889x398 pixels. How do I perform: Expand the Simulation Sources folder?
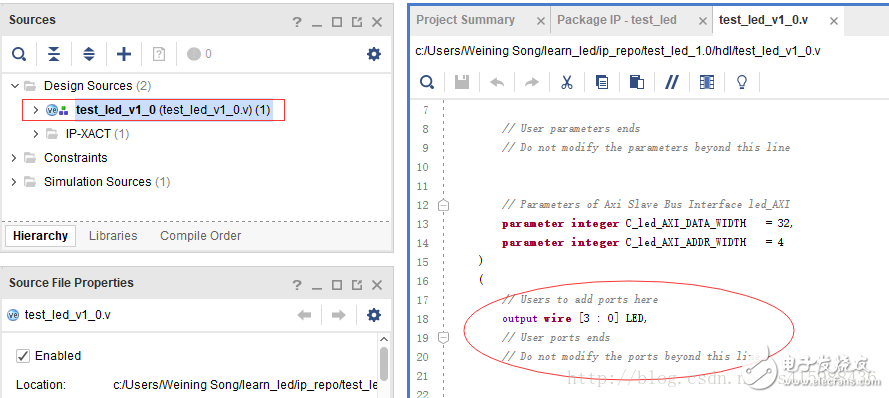pos(14,182)
